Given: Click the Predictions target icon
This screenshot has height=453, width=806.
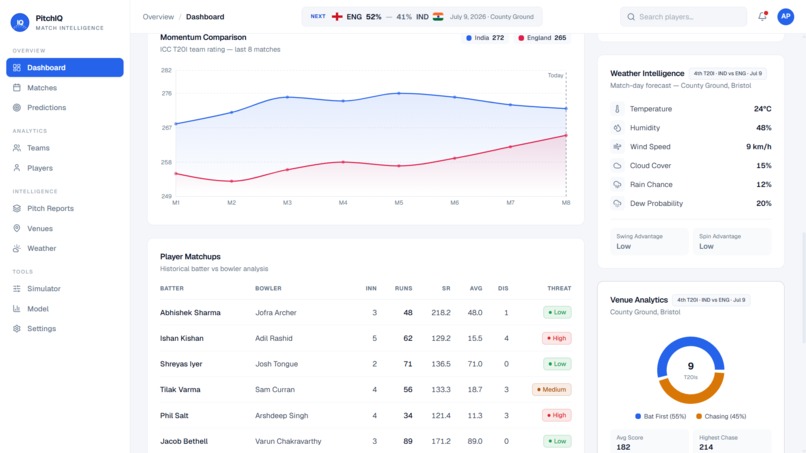Looking at the screenshot, I should tap(17, 107).
